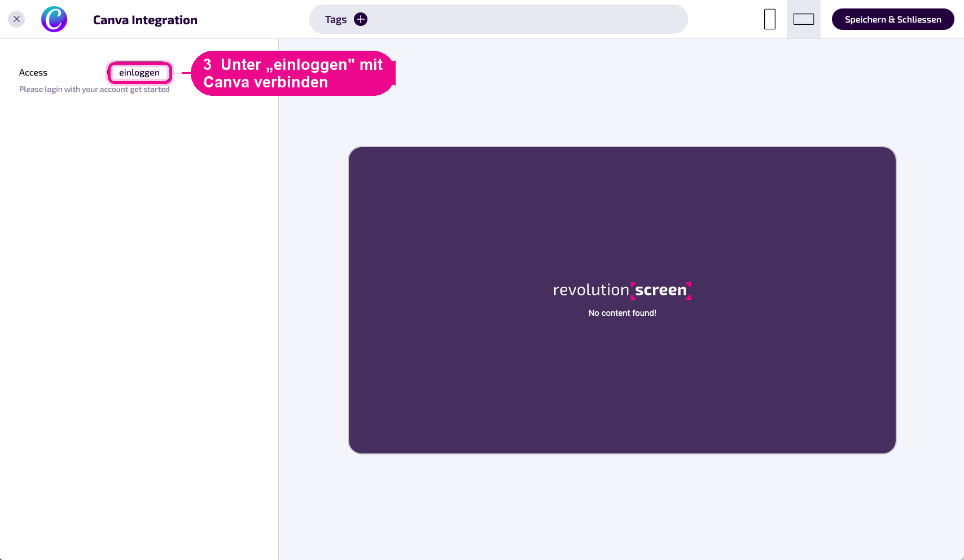Click the pink connector line beside einloggen
964x560 pixels.
(x=182, y=73)
